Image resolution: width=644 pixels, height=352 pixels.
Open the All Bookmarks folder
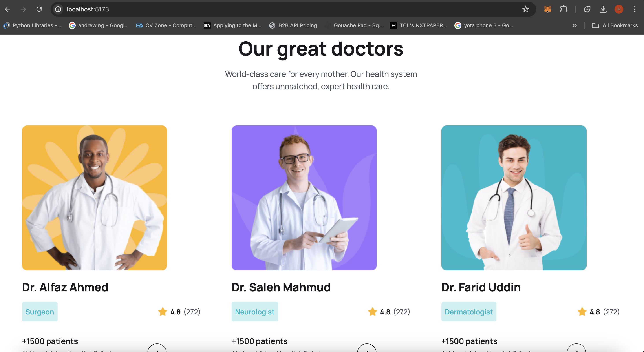coord(615,25)
